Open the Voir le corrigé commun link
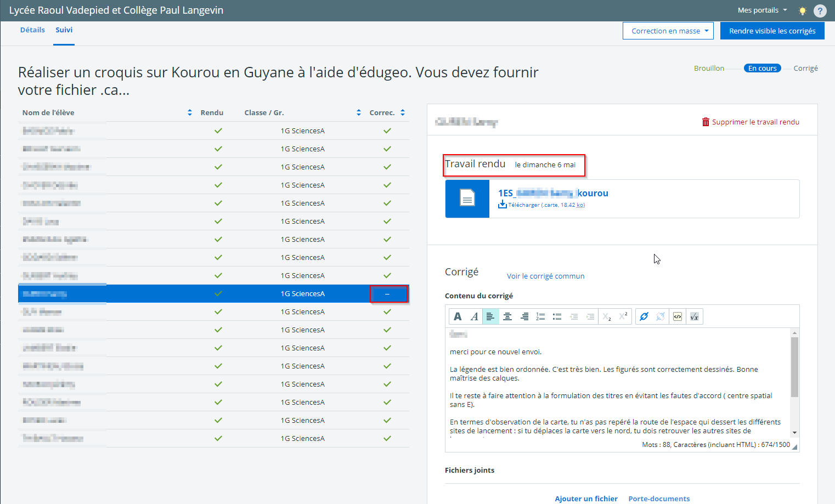The width and height of the screenshot is (835, 504). click(545, 276)
